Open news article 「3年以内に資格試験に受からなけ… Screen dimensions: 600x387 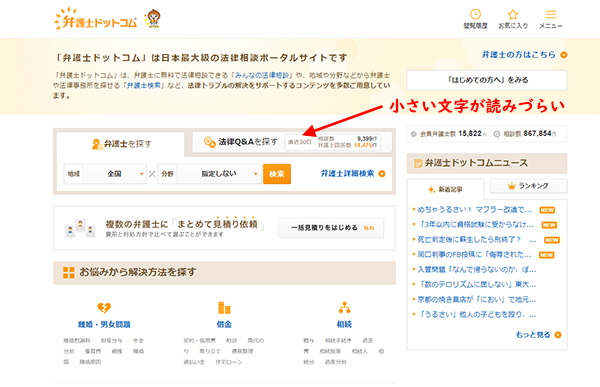[475, 225]
